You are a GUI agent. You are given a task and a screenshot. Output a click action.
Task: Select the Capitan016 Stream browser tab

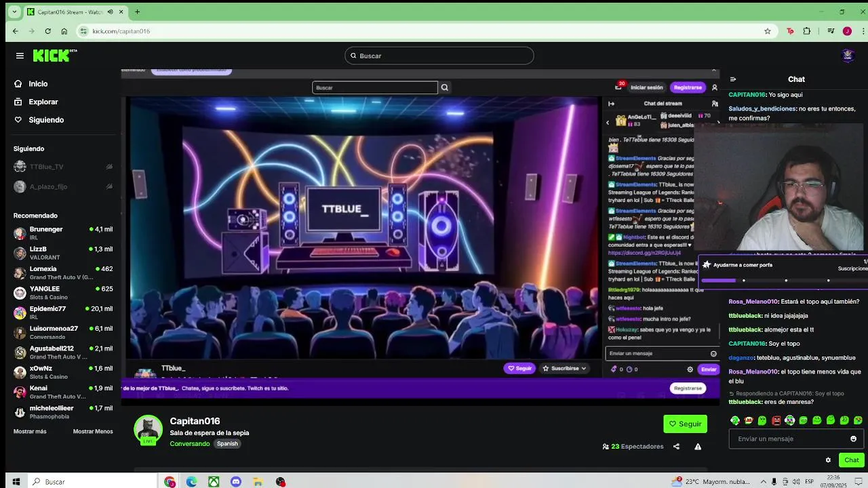76,12
